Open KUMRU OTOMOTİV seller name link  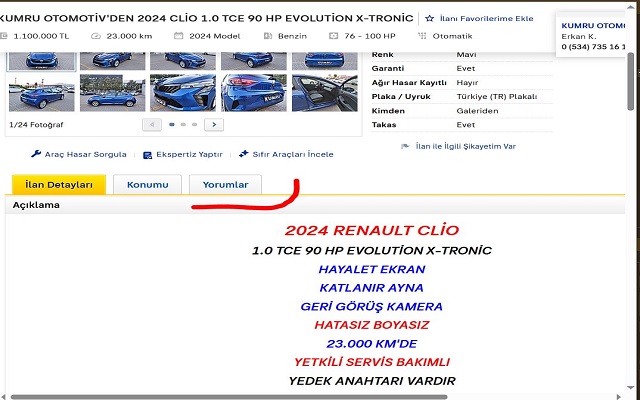[x=593, y=25]
